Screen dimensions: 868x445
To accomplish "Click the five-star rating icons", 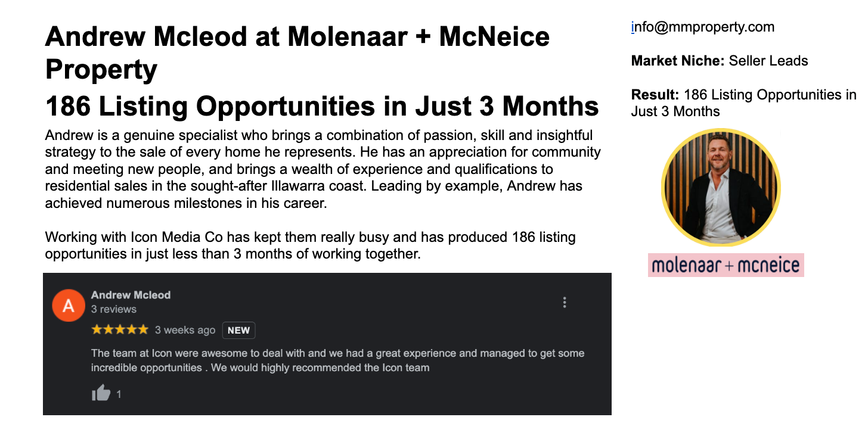I will pos(120,329).
